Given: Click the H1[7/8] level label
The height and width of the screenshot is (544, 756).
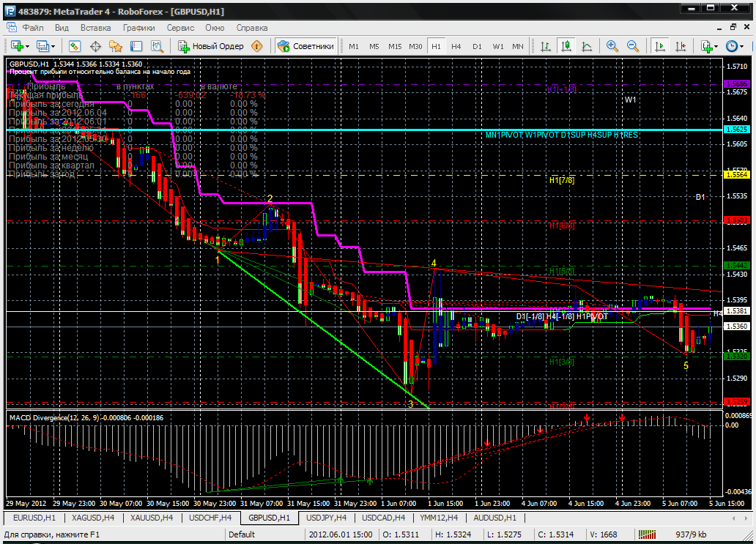Looking at the screenshot, I should (x=562, y=180).
